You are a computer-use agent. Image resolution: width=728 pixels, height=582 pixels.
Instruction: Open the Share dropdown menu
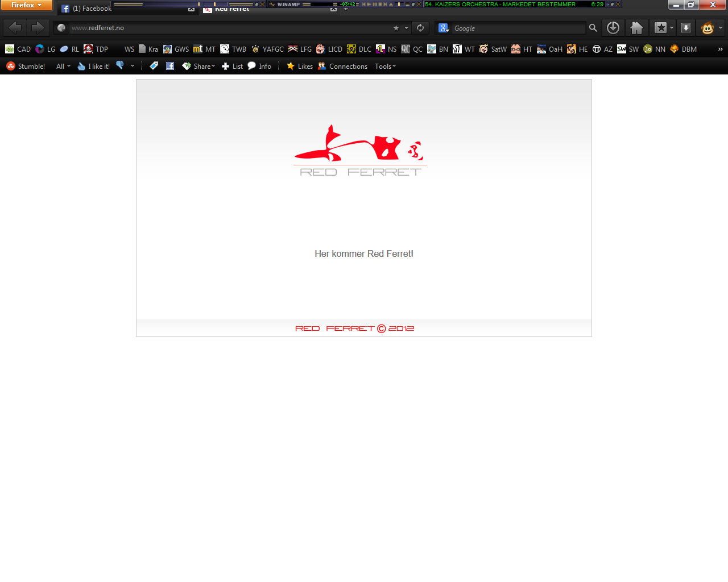click(x=198, y=66)
